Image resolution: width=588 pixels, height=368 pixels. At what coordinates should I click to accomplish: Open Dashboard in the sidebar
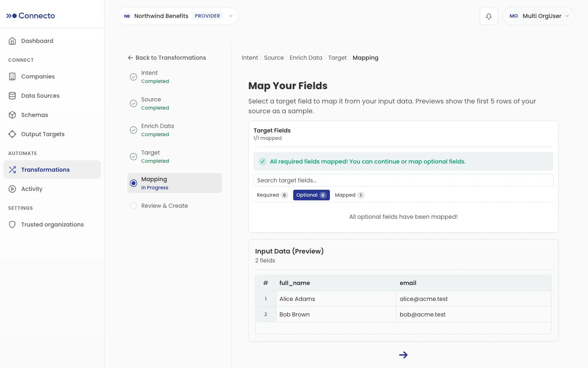pos(52,41)
